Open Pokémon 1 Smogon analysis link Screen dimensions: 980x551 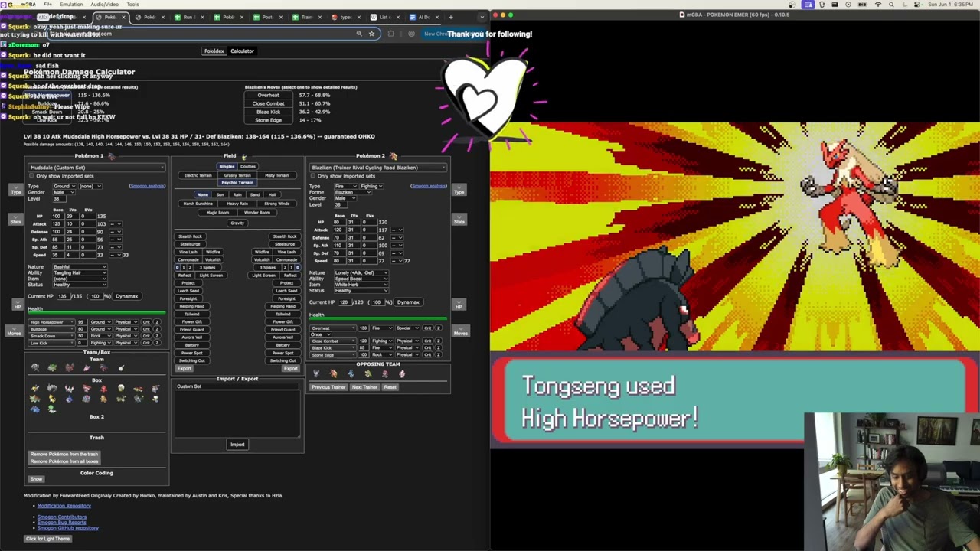point(147,186)
